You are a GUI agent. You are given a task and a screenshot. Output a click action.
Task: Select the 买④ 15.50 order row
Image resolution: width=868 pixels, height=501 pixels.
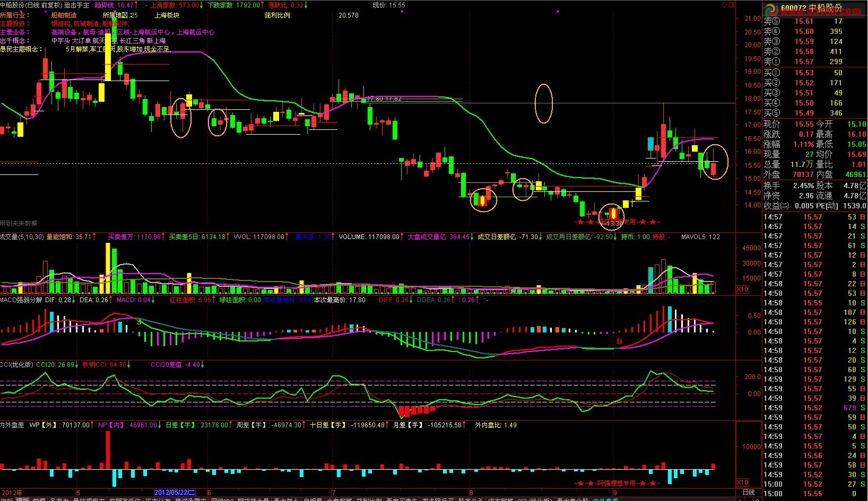point(814,103)
